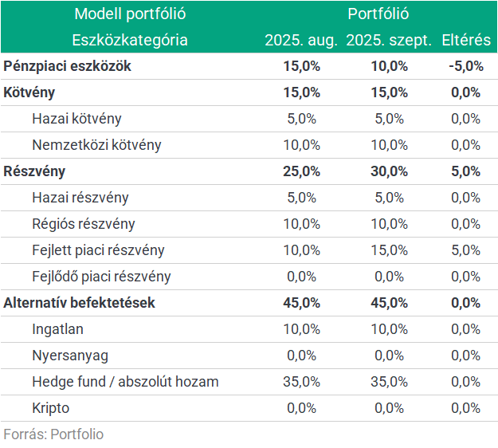Select the Pénzpiaci eszközök row label
This screenshot has height=448, width=498.
point(68,66)
